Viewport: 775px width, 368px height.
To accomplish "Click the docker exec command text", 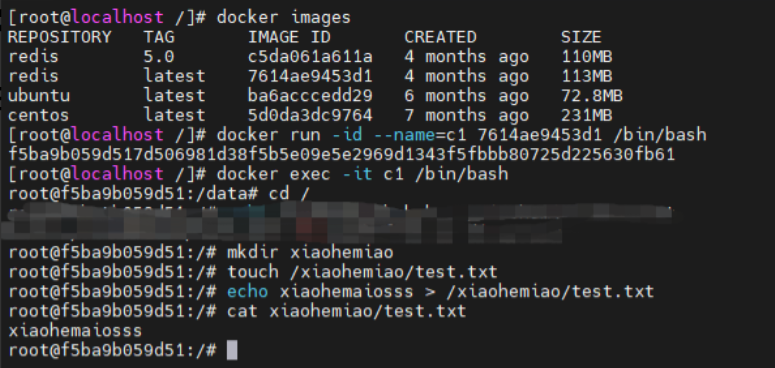I will point(362,174).
